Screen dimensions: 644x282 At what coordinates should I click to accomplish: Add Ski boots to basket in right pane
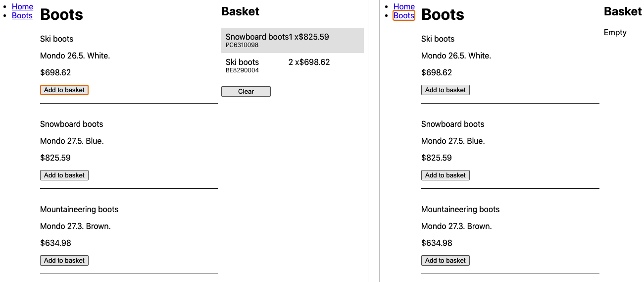click(x=445, y=90)
